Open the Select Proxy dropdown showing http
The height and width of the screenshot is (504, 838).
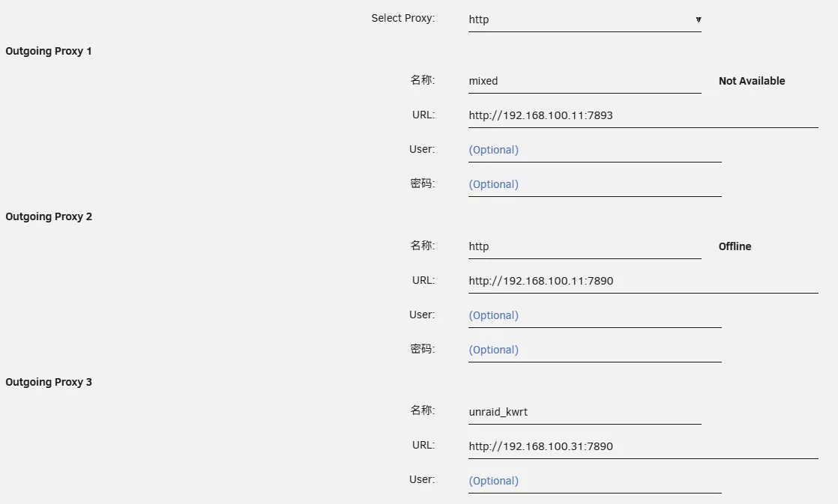click(x=583, y=19)
